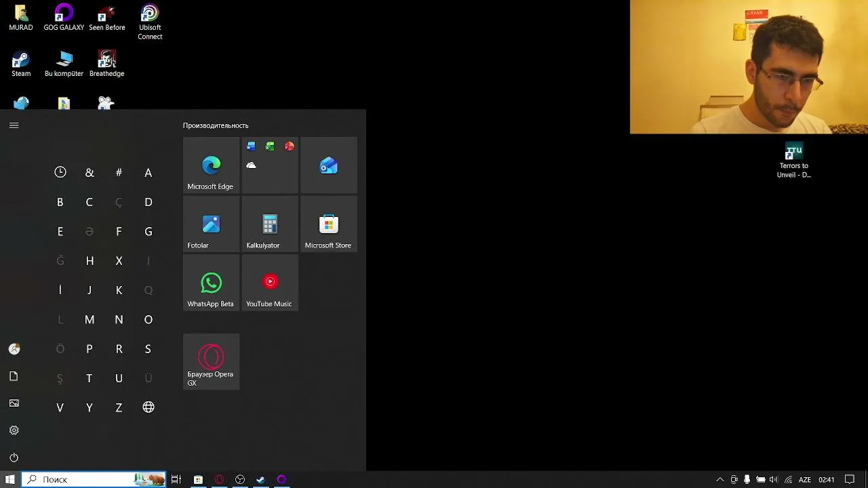Open the notification center icon
Screen dimensions: 868x488
click(850, 479)
